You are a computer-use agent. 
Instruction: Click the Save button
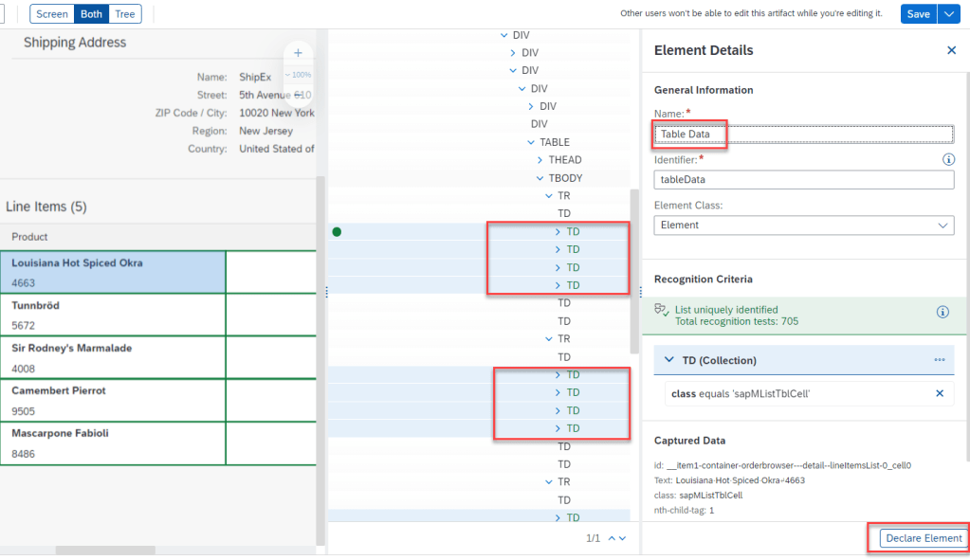[x=918, y=14]
